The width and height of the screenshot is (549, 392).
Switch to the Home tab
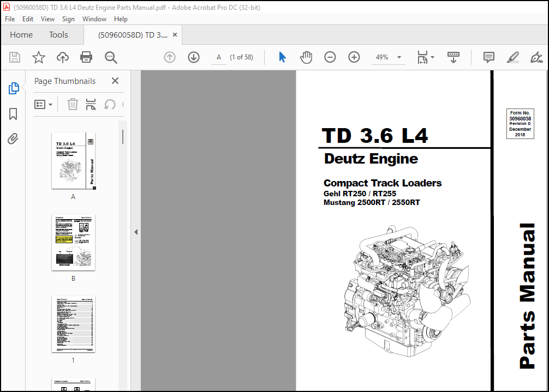21,34
